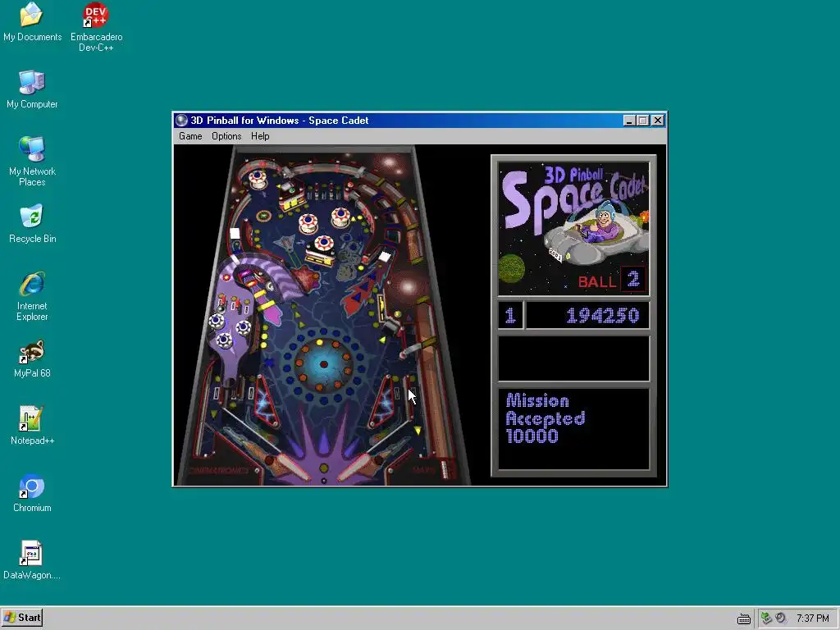Click the BALL 2 counter
This screenshot has width=840, height=630.
(611, 280)
